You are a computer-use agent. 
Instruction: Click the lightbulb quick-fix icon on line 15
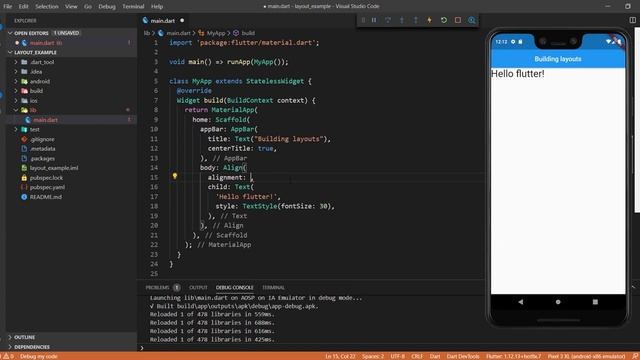[175, 176]
